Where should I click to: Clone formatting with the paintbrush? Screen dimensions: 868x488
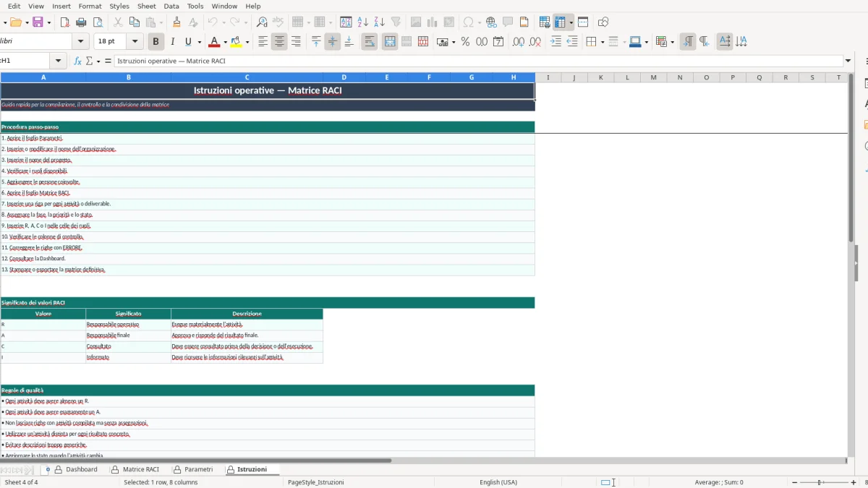tap(176, 22)
